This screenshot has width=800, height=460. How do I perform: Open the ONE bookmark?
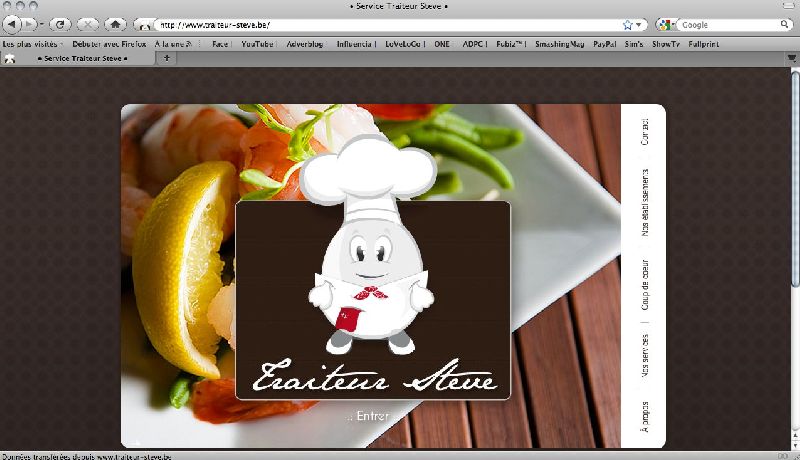click(442, 44)
